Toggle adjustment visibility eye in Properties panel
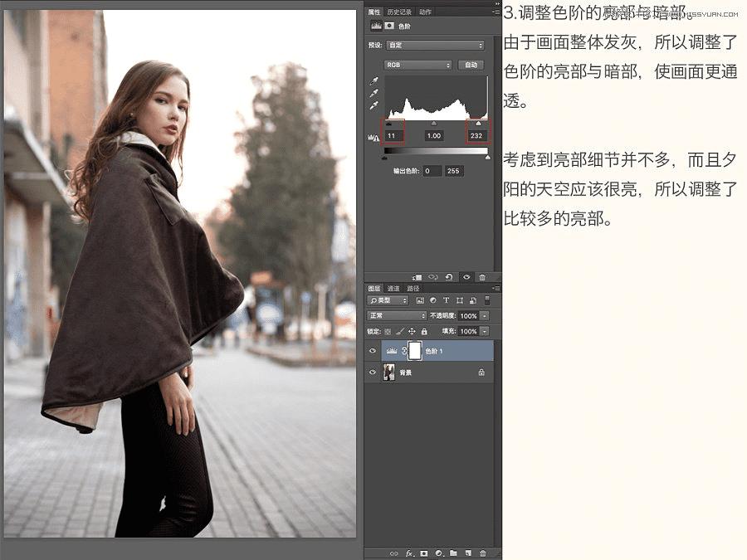Image resolution: width=747 pixels, height=560 pixels. pyautogui.click(x=466, y=277)
